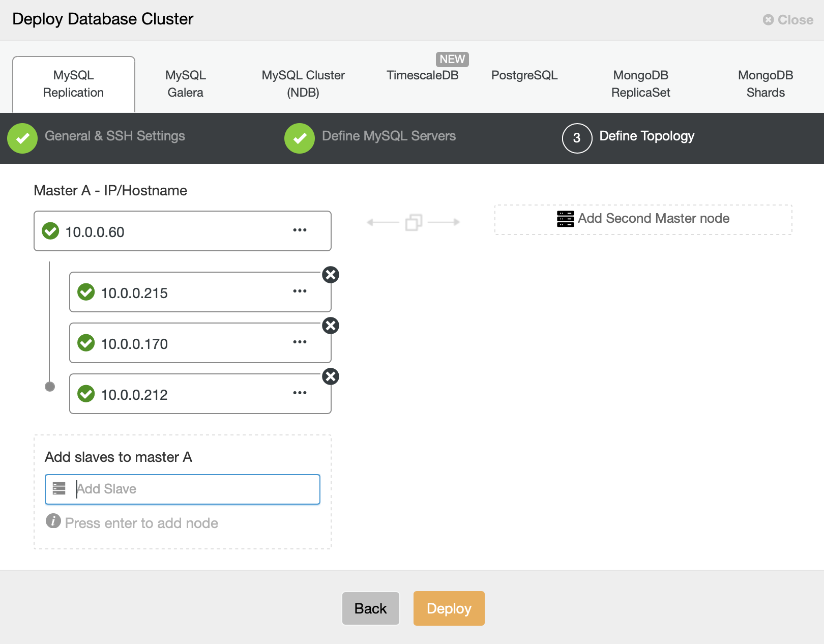Switch to MySQL Galera tab
This screenshot has height=644, width=824.
coord(186,84)
